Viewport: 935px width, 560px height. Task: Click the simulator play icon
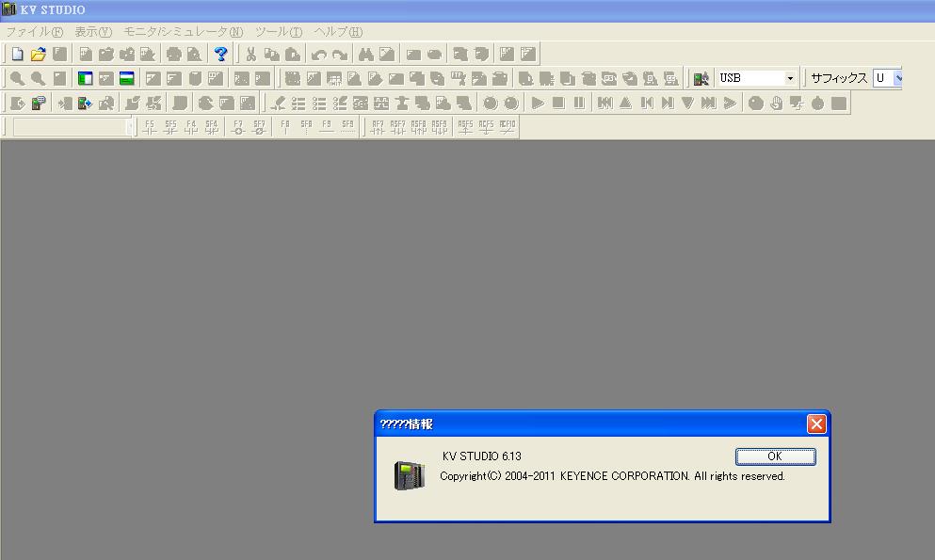[x=538, y=104]
